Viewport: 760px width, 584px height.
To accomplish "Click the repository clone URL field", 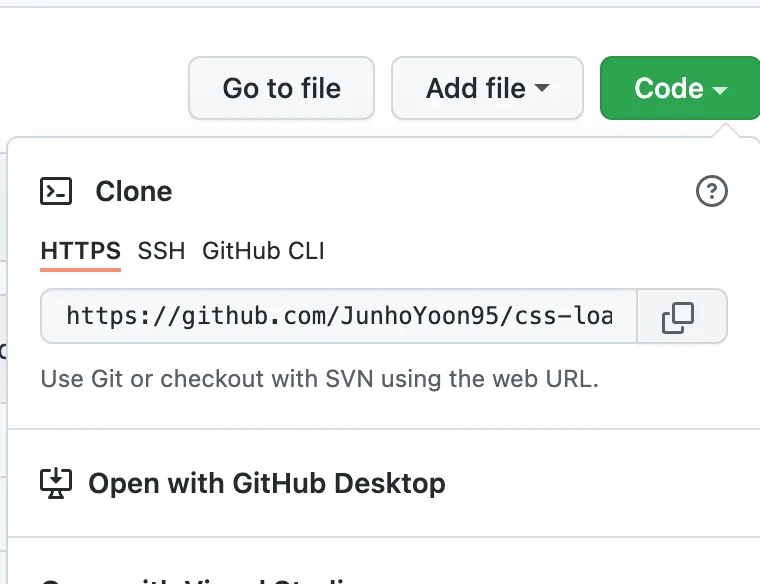I will (339, 316).
